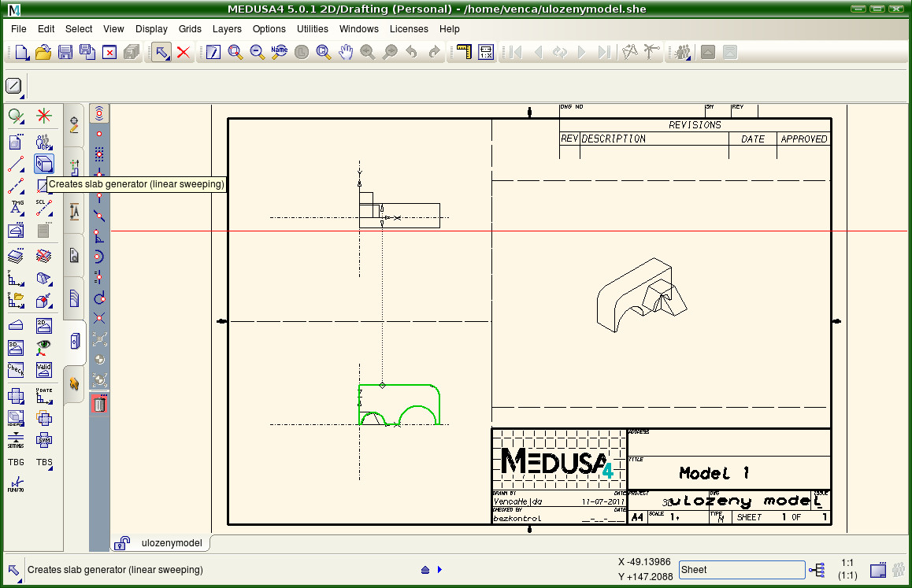
Task: Open the Utilities menu
Action: point(313,29)
